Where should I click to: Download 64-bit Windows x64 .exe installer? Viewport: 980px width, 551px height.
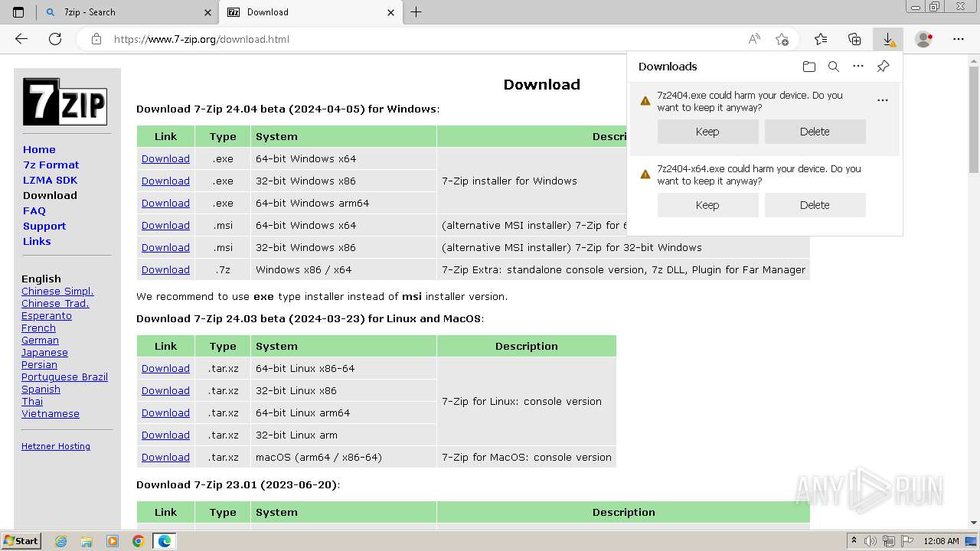(x=165, y=159)
